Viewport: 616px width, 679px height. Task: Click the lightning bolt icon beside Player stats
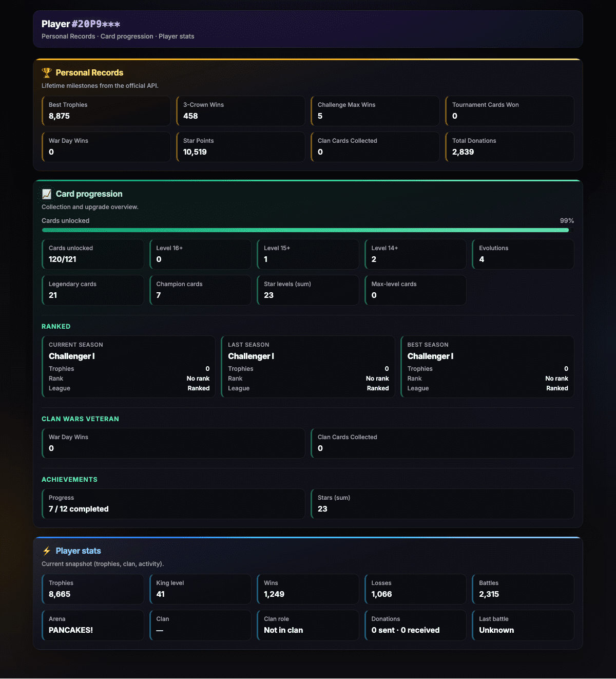tap(47, 551)
